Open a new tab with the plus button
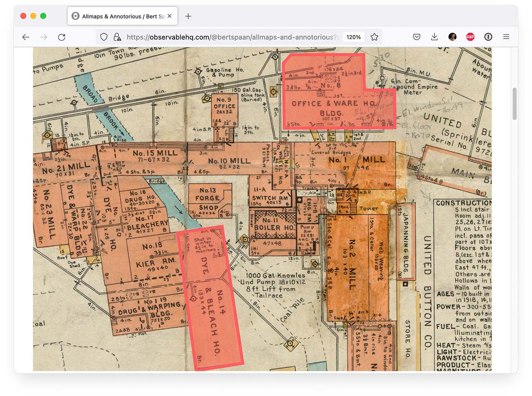 [x=188, y=16]
